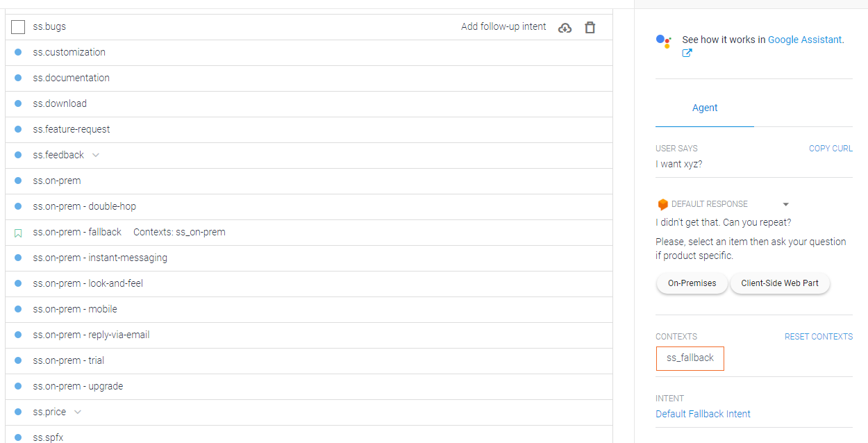Expand the ss.feedback follow-up intents
This screenshot has width=868, height=443.
click(x=96, y=155)
